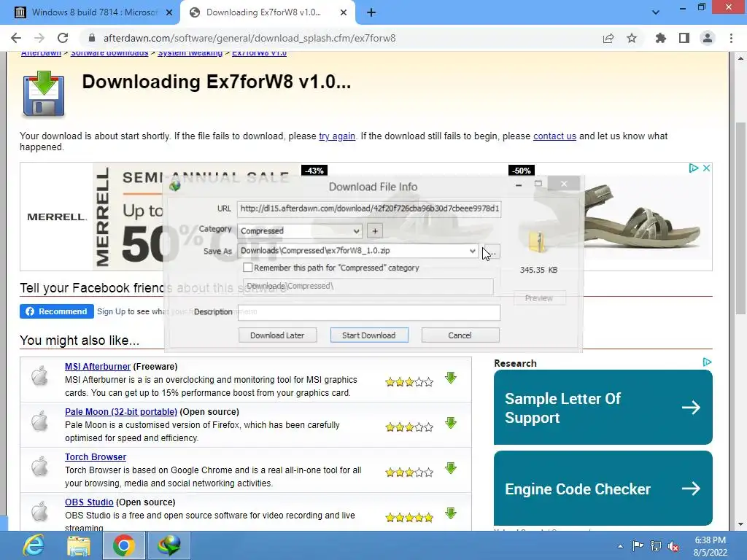Select the 'Downloading Ex7forW8 v1.0' tab
Viewport: 747px width, 560px height.
pos(267,13)
